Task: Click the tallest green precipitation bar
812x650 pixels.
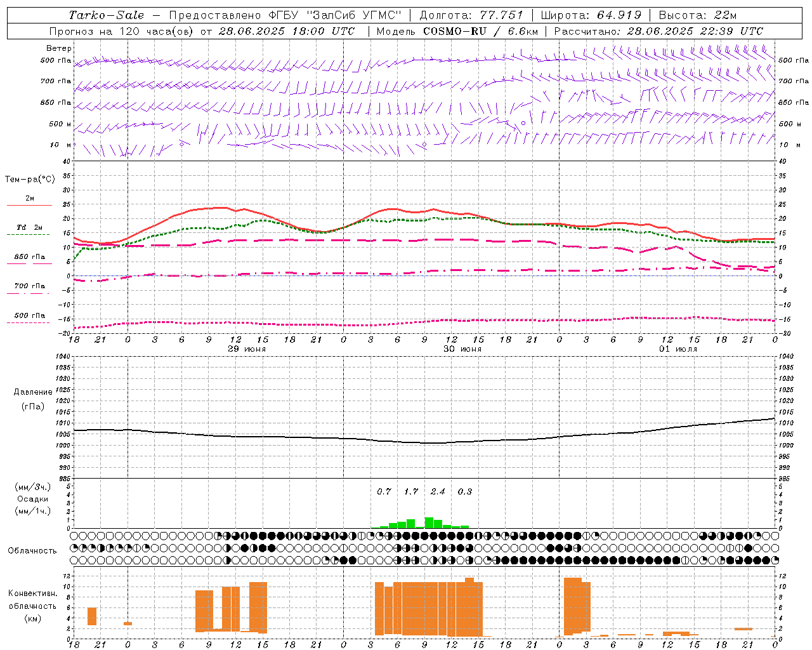Action: click(x=429, y=523)
